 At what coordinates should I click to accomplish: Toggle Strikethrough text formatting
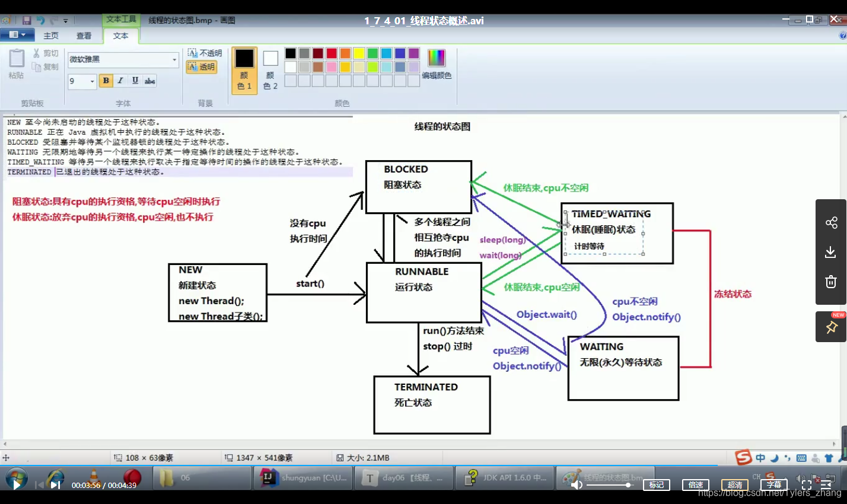[150, 81]
